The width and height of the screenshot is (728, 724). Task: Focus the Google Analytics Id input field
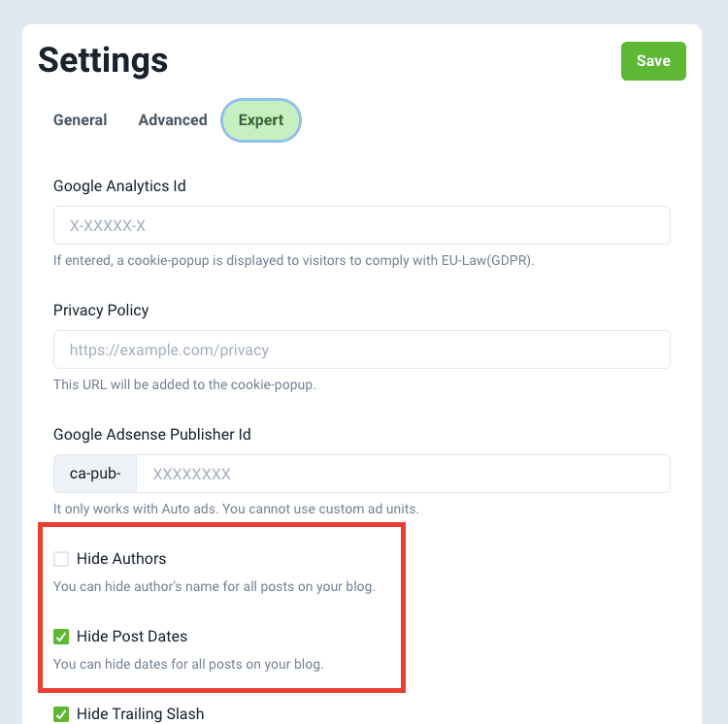361,225
